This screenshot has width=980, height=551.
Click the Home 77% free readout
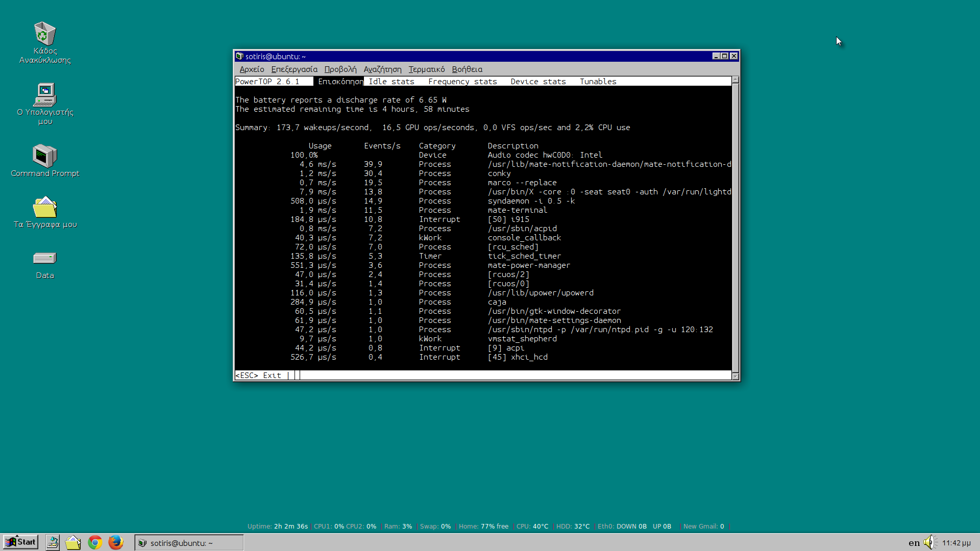tap(483, 527)
